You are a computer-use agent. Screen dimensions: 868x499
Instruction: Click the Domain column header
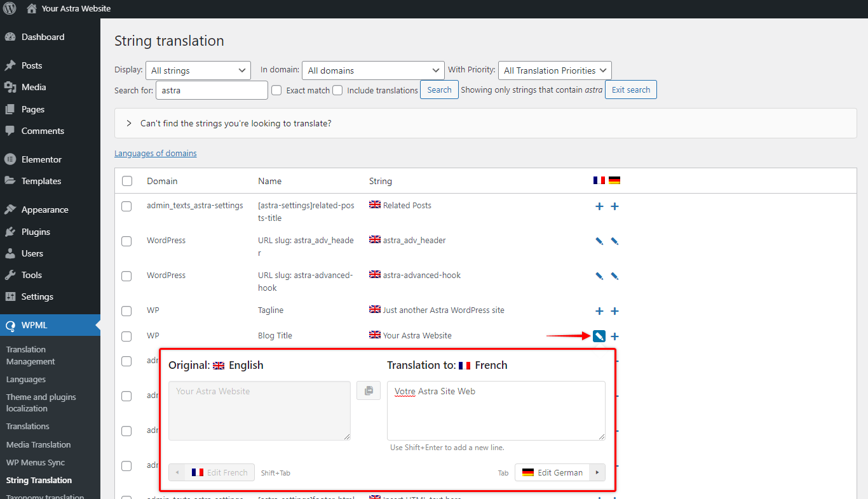(163, 181)
